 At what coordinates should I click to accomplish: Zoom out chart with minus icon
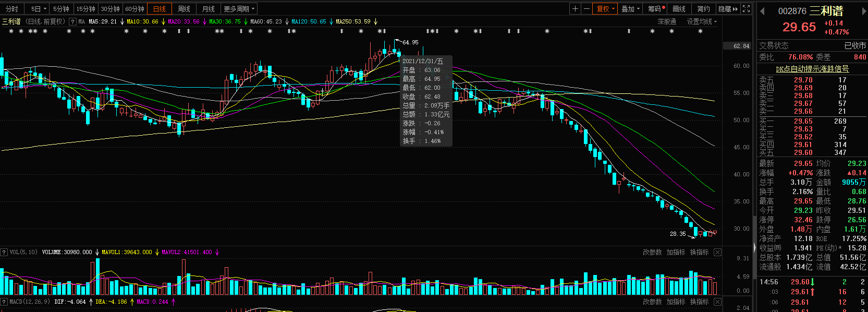(586, 9)
